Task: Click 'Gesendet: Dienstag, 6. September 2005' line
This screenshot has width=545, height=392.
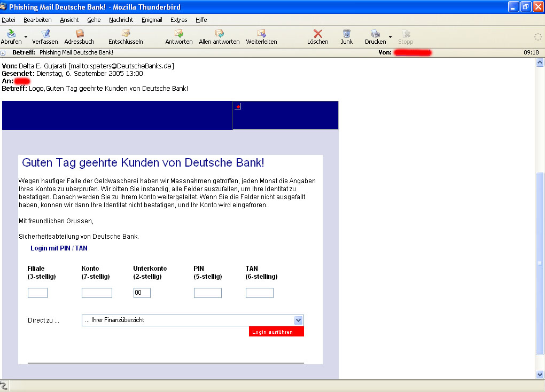Action: coord(72,74)
